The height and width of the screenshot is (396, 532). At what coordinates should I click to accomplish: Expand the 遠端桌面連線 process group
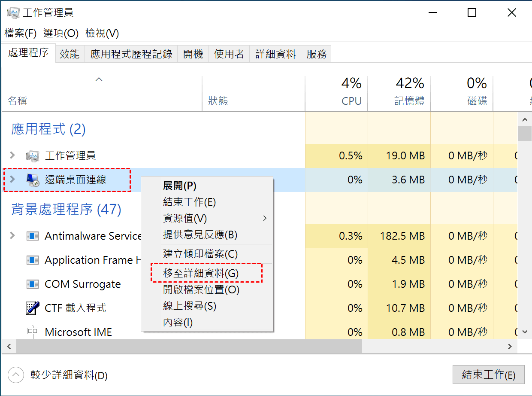click(x=12, y=179)
